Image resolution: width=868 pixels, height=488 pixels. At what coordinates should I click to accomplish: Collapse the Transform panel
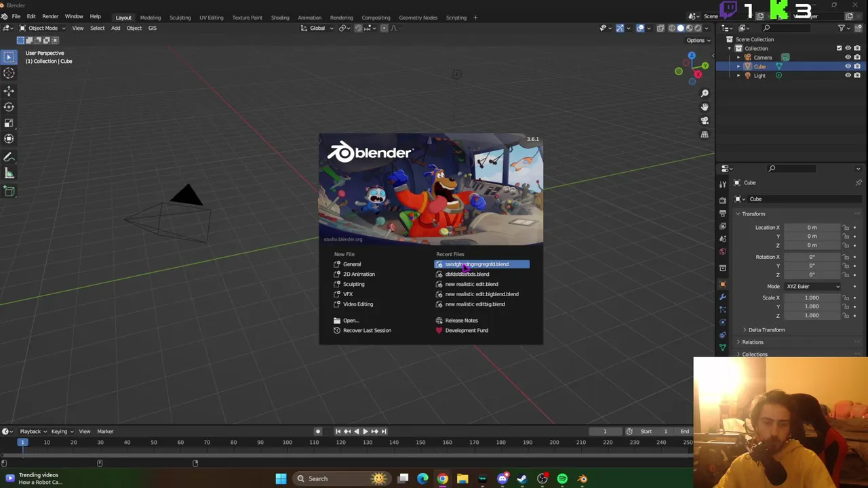click(753, 214)
